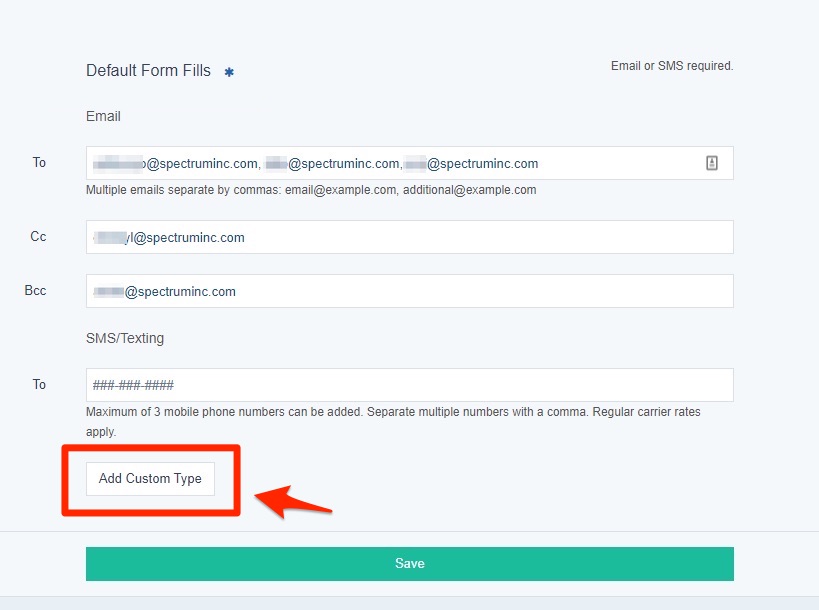819x610 pixels.
Task: Click the Bcc field label
Action: click(35, 290)
